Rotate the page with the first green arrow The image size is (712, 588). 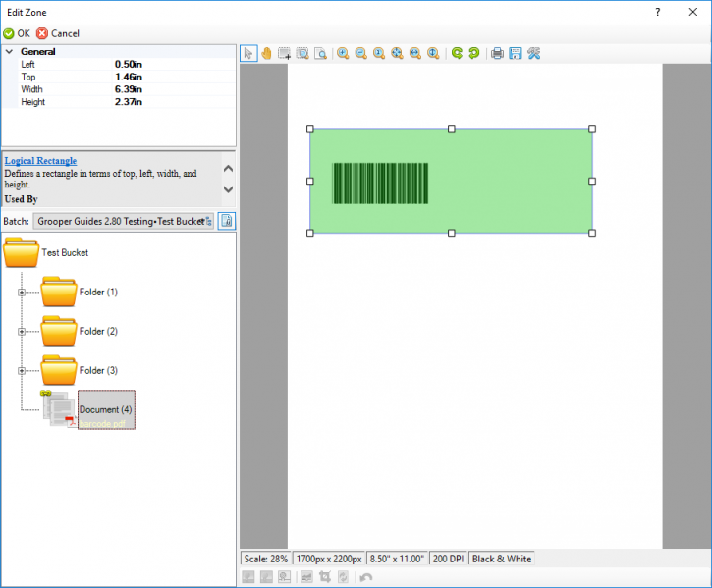coord(457,53)
